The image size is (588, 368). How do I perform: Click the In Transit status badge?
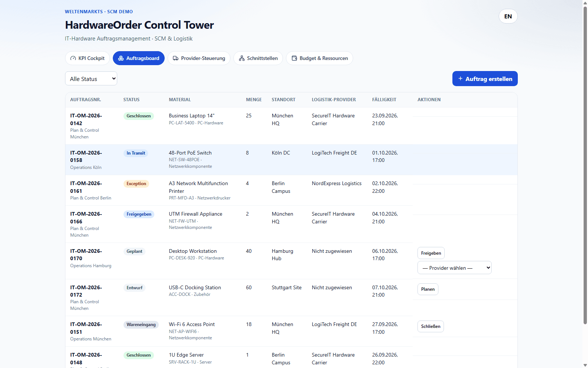coord(136,153)
